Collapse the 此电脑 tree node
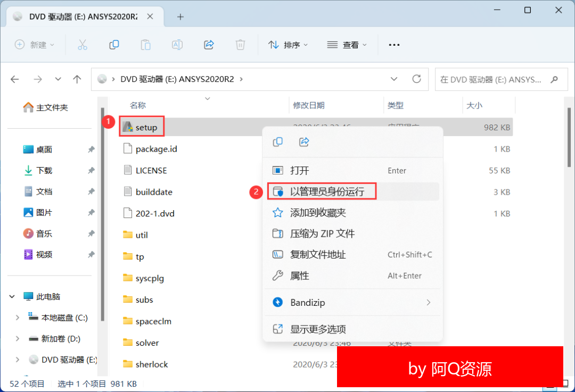Screen dimensions: 575x392 point(12,296)
